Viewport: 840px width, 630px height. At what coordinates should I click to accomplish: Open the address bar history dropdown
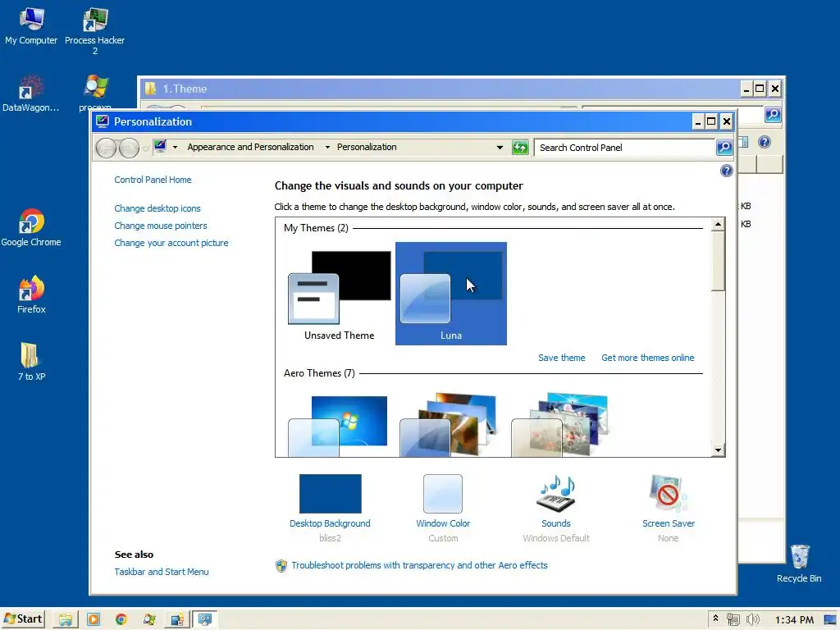[x=500, y=148]
